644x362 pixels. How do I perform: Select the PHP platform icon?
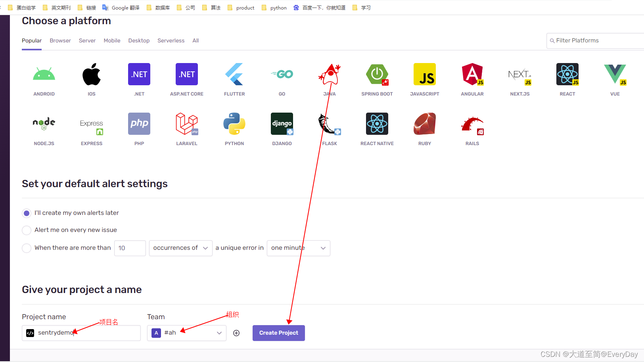tap(139, 124)
